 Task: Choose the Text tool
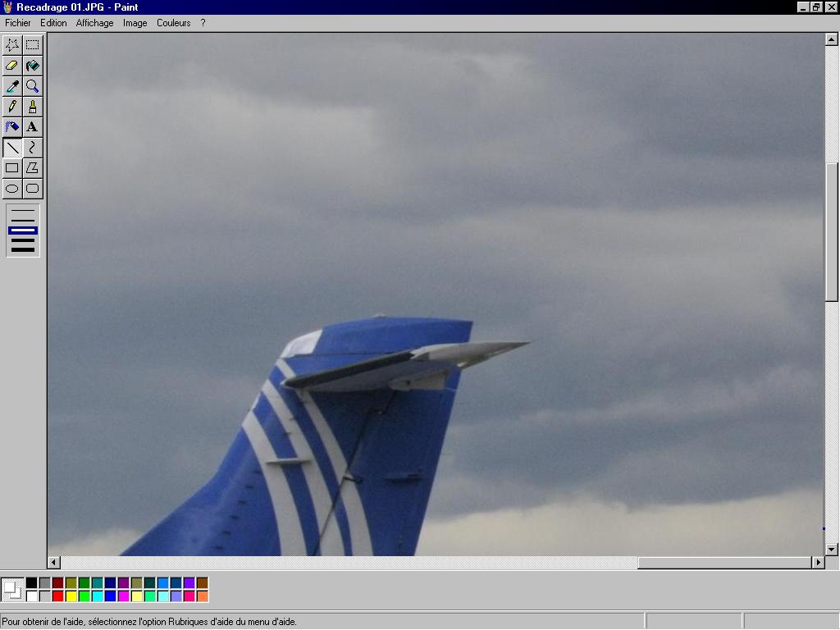(32, 127)
